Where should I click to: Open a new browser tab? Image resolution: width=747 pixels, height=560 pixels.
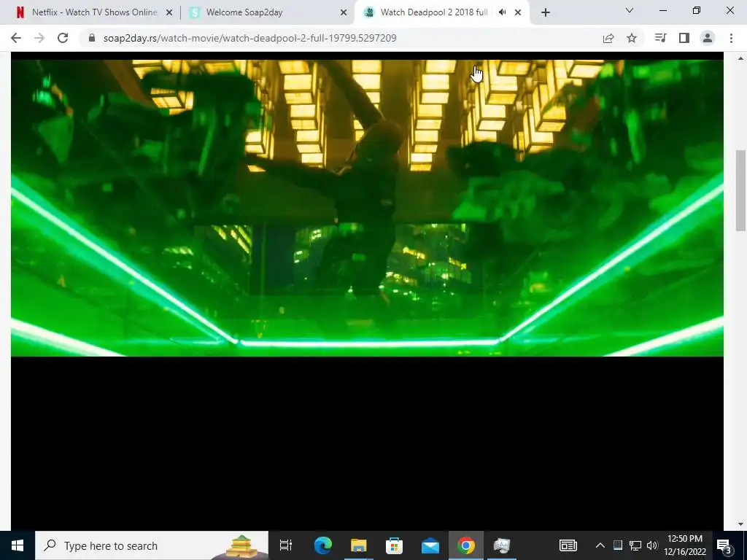point(546,13)
